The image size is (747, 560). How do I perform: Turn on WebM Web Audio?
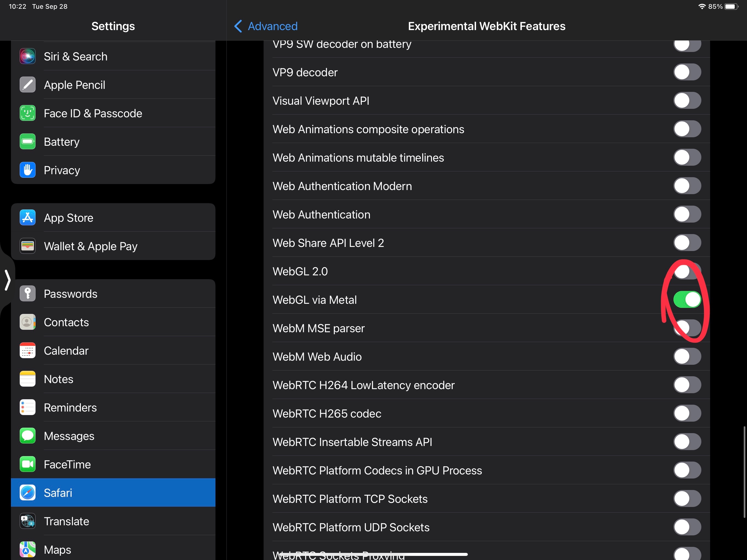(687, 356)
